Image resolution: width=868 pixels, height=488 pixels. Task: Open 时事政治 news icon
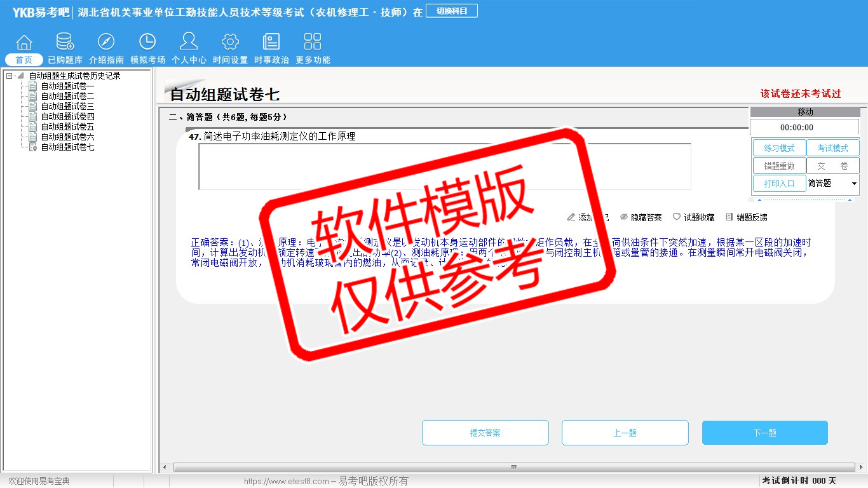pyautogui.click(x=271, y=42)
